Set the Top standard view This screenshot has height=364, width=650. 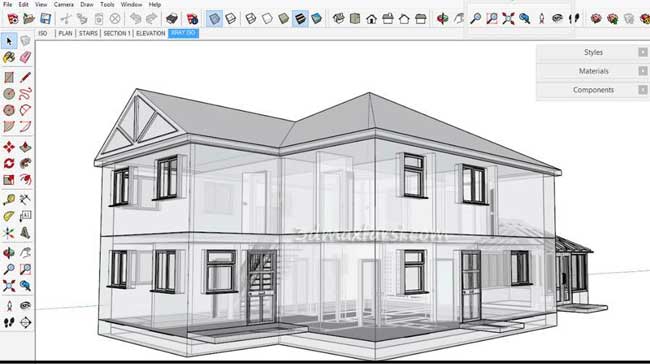[355, 19]
